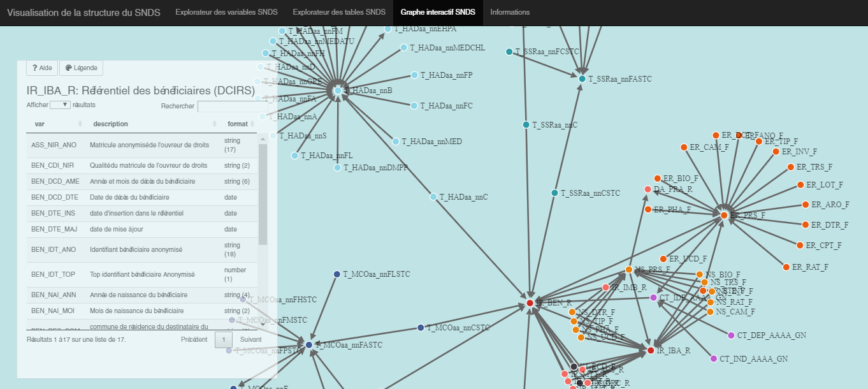Focus the Rechercher search field
Screen dimensions: 868x389
[233, 106]
